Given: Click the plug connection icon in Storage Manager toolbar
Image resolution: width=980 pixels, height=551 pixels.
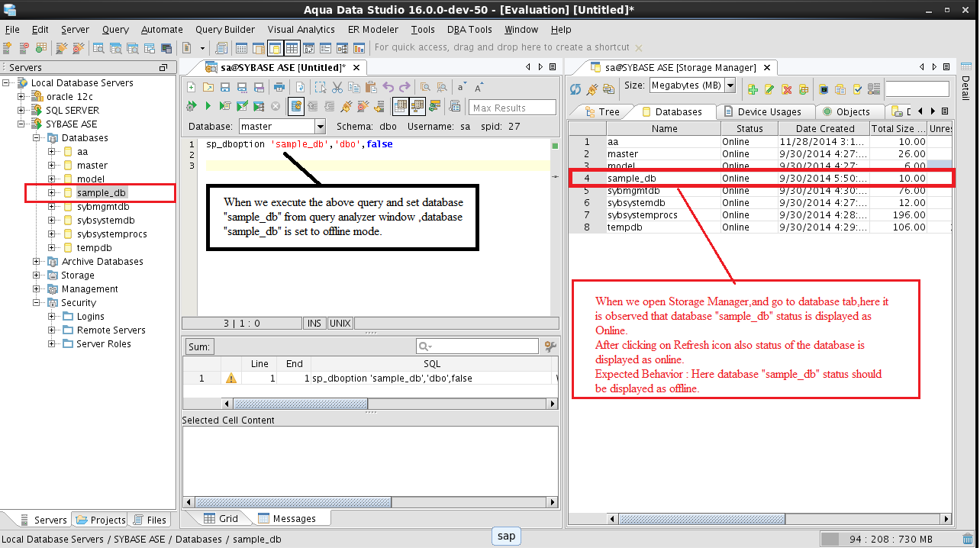Looking at the screenshot, I should coord(592,89).
